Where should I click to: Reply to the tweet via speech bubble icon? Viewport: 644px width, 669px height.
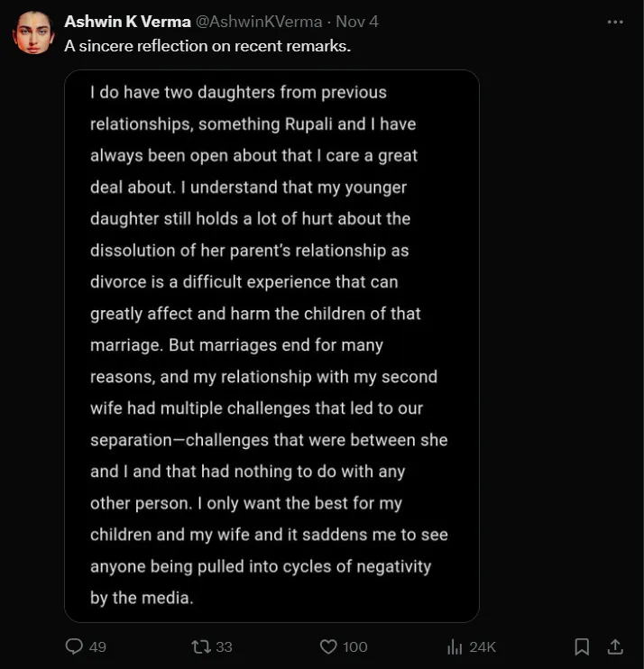[75, 646]
